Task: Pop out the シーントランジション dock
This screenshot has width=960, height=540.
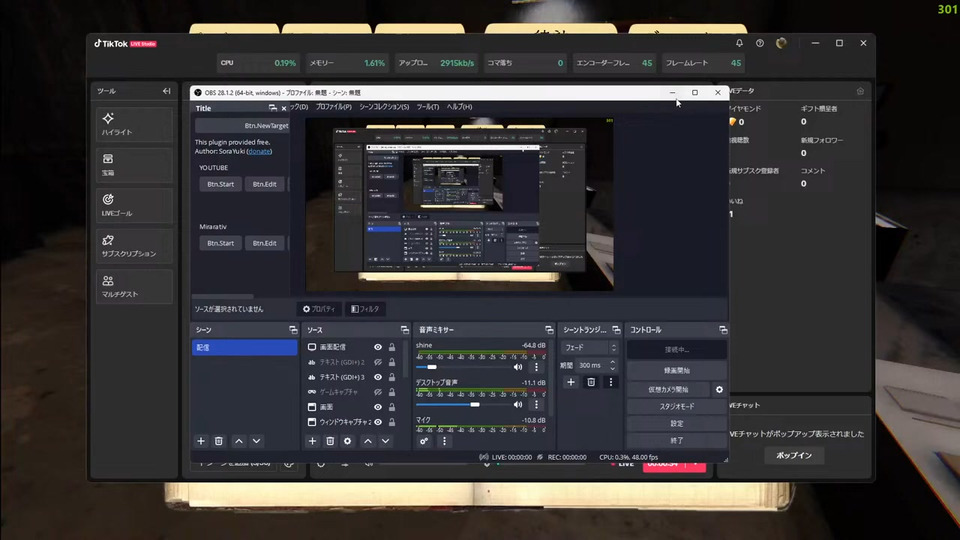Action: click(x=616, y=330)
